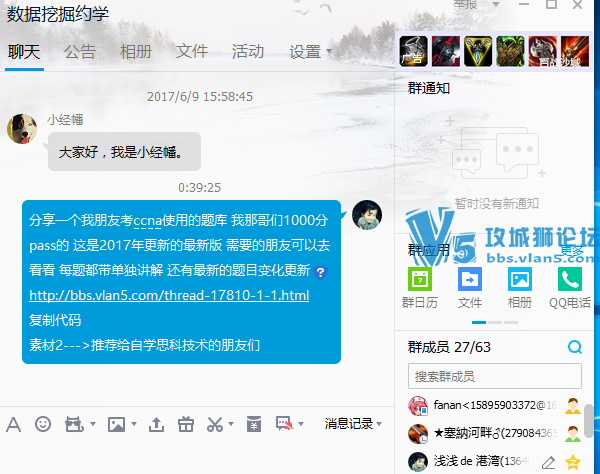Viewport: 600px width, 474px height.
Task: Type in the 搜索群成员 search field
Action: click(x=494, y=376)
